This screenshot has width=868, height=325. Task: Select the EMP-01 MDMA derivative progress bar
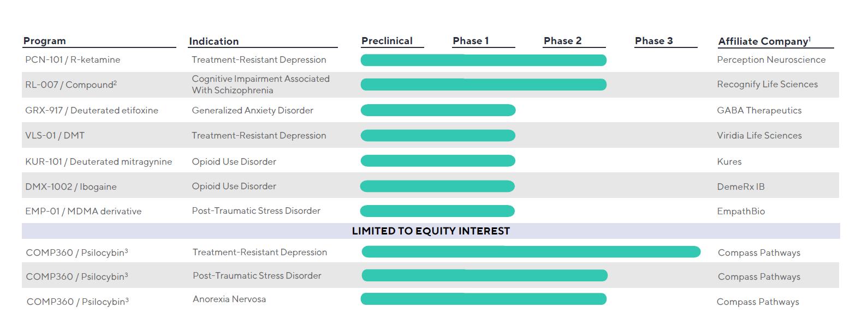click(x=437, y=211)
